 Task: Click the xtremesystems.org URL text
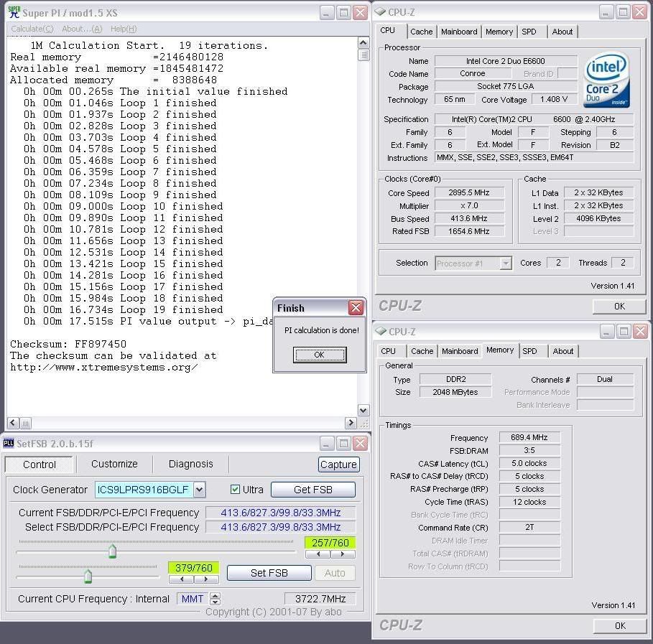point(103,367)
